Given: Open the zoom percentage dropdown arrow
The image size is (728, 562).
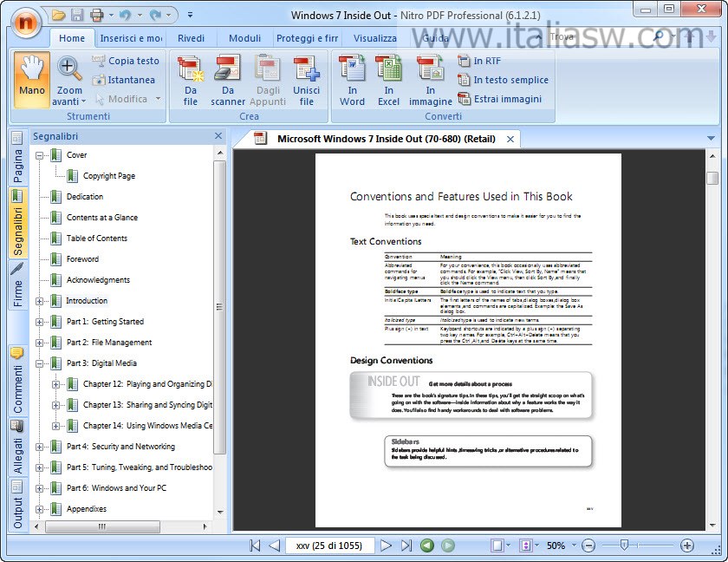Looking at the screenshot, I should click(574, 546).
